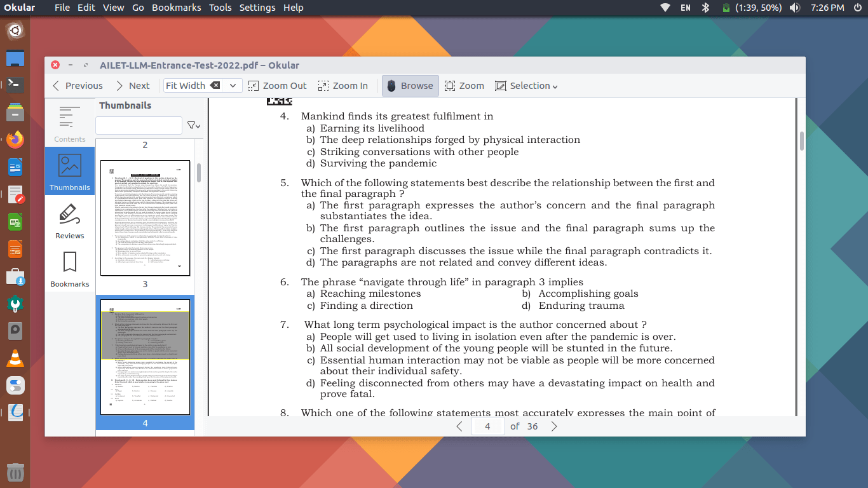Image resolution: width=868 pixels, height=488 pixels.
Task: Go to previous page using bottom arrow
Action: click(459, 426)
